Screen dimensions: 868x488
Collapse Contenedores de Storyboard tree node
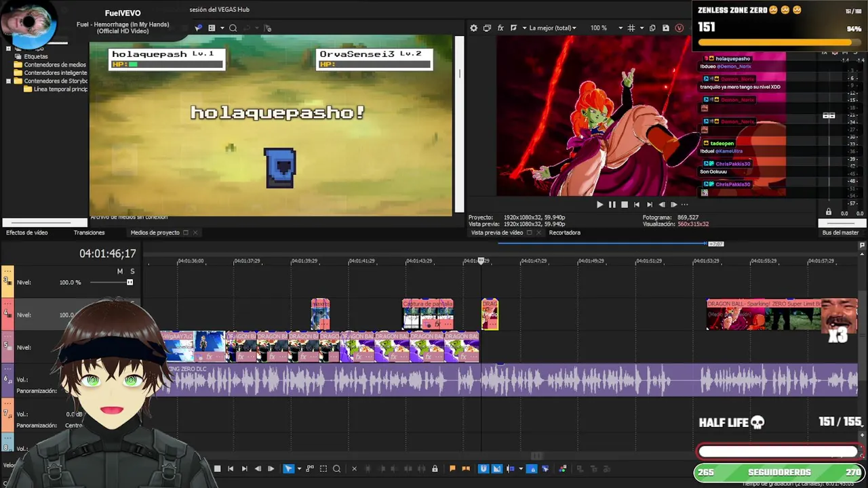pos(8,81)
